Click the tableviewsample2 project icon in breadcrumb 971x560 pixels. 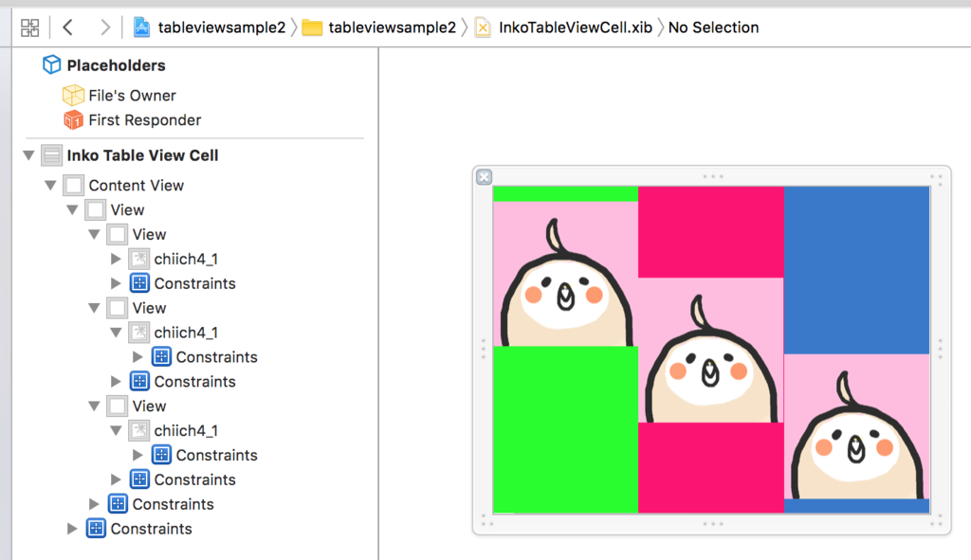141,27
